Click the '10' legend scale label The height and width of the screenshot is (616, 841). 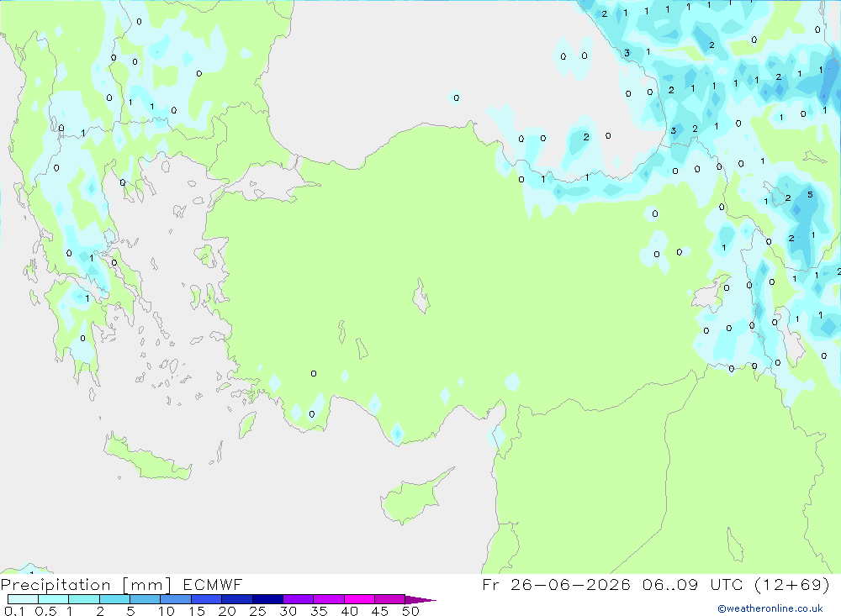tap(167, 611)
